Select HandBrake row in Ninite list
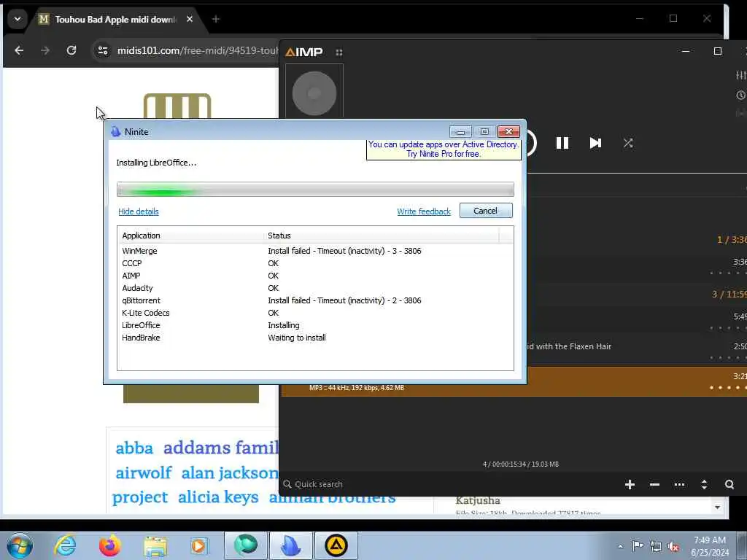747x560 pixels. click(315, 338)
